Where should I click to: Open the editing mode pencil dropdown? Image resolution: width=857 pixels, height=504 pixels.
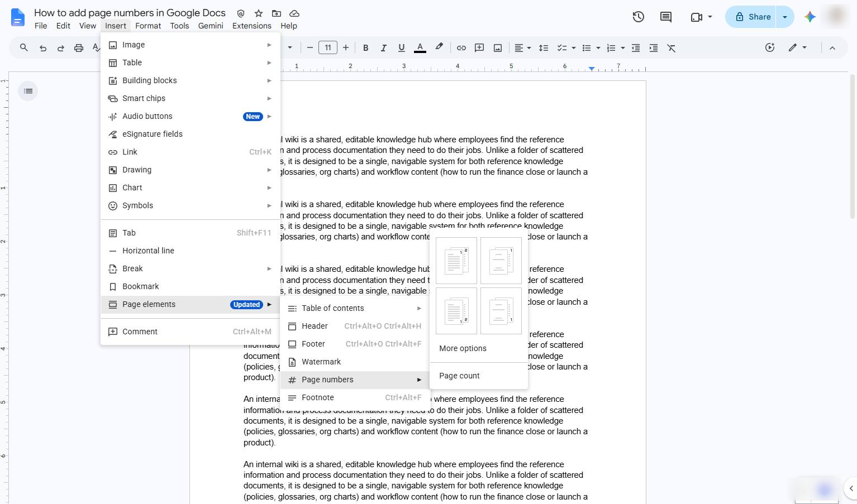[x=797, y=48]
